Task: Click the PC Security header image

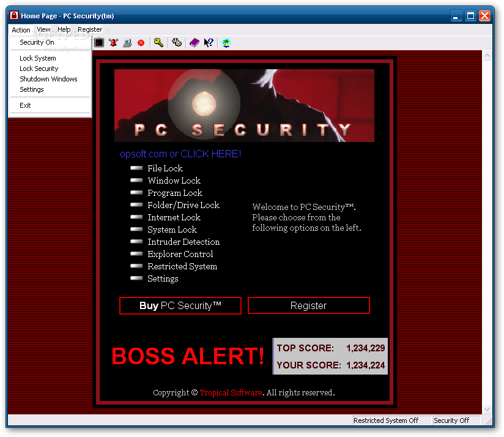Action: click(x=244, y=105)
